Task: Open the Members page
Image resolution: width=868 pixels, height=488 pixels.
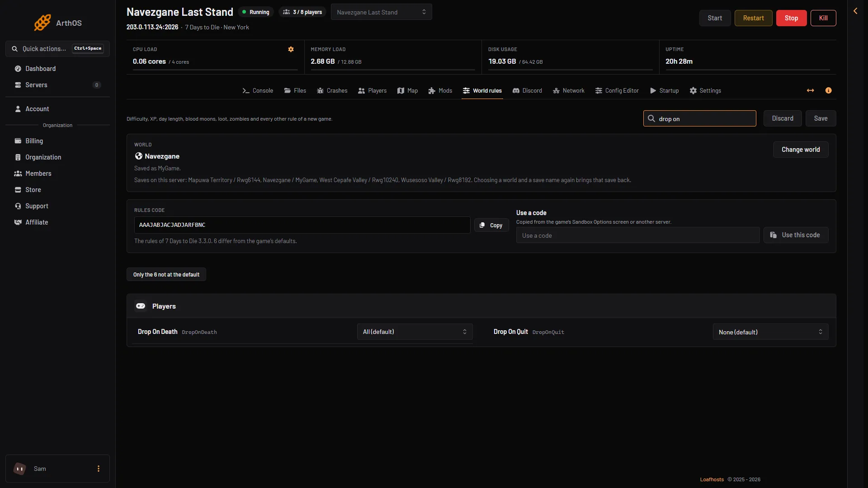Action: [57, 174]
